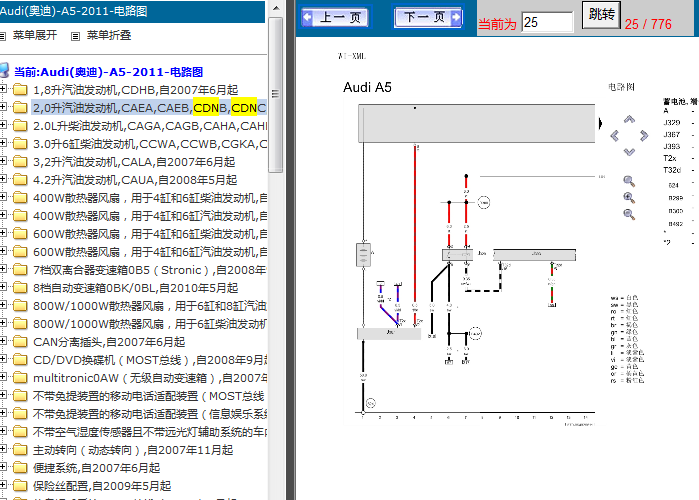Click the Audi A5 diagram title
This screenshot has width=699, height=500.
pyautogui.click(x=367, y=87)
